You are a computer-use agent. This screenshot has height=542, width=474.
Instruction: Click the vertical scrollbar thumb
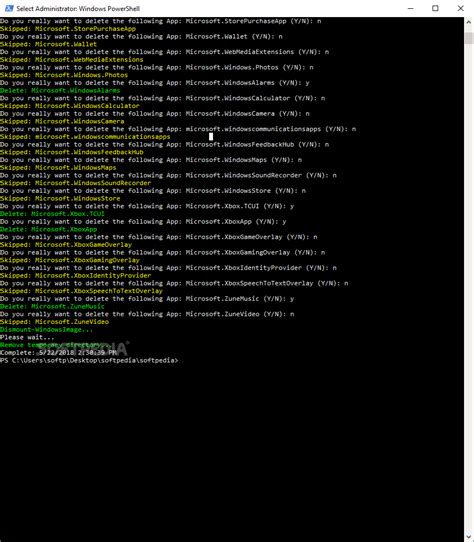[469, 38]
